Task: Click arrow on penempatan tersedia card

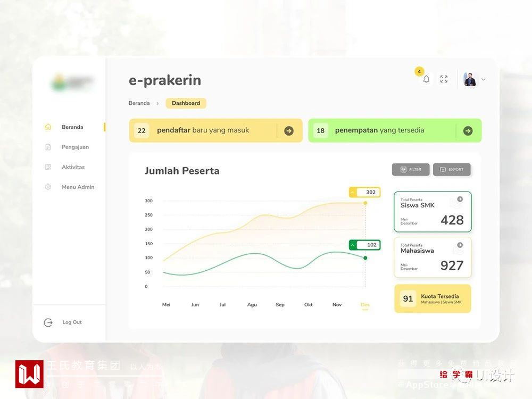Action: pyautogui.click(x=468, y=131)
